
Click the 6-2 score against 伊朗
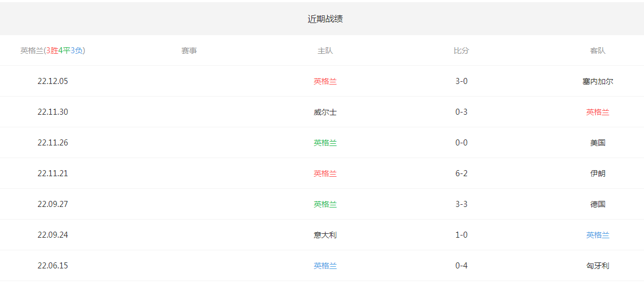tap(461, 173)
